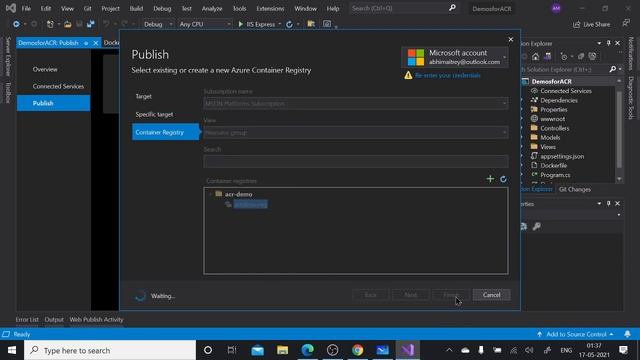Select the wwwroot folder

[x=553, y=119]
